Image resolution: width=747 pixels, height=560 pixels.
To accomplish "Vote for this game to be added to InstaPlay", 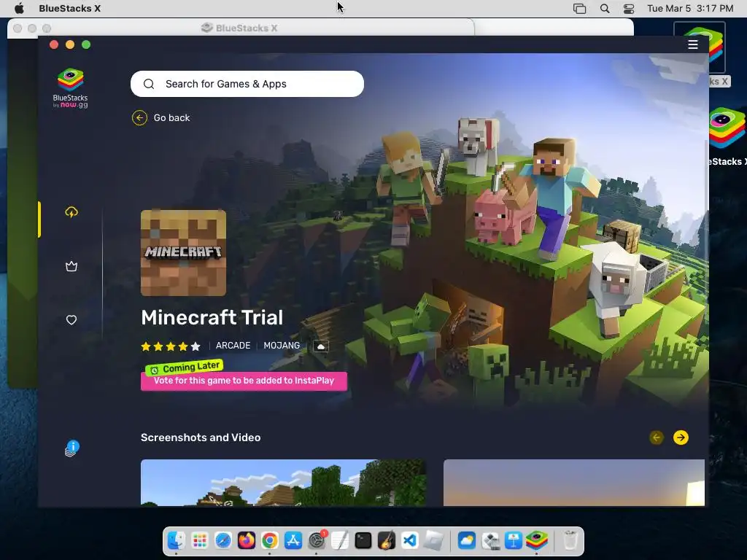I will coord(244,381).
